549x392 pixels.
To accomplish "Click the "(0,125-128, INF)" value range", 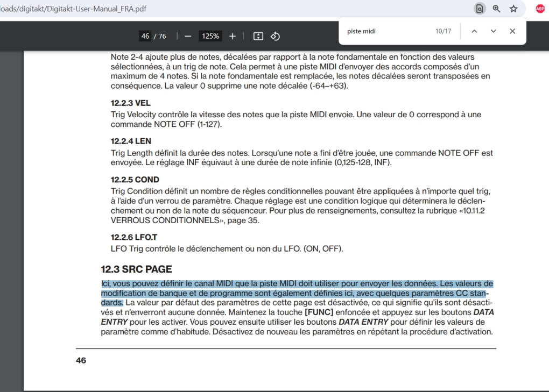I will 363,162.
